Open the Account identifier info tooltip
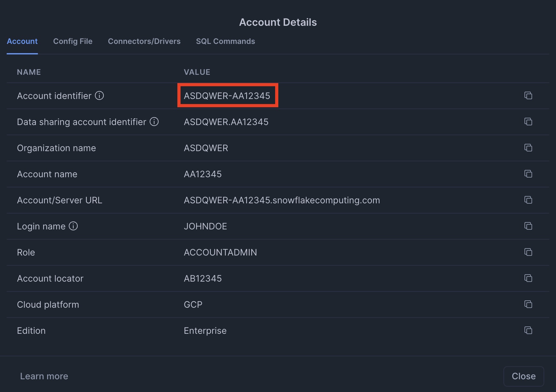 point(100,95)
